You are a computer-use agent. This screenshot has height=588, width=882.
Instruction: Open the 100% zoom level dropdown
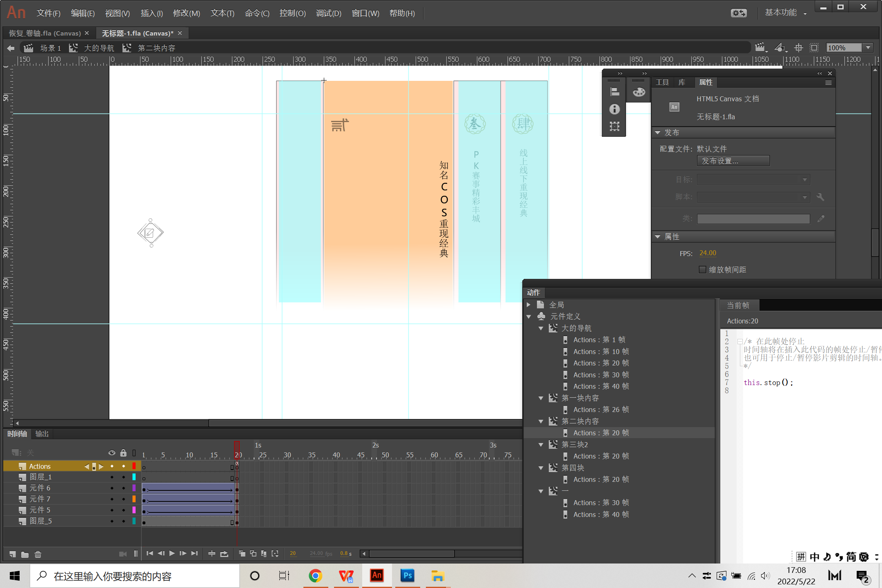tap(868, 48)
